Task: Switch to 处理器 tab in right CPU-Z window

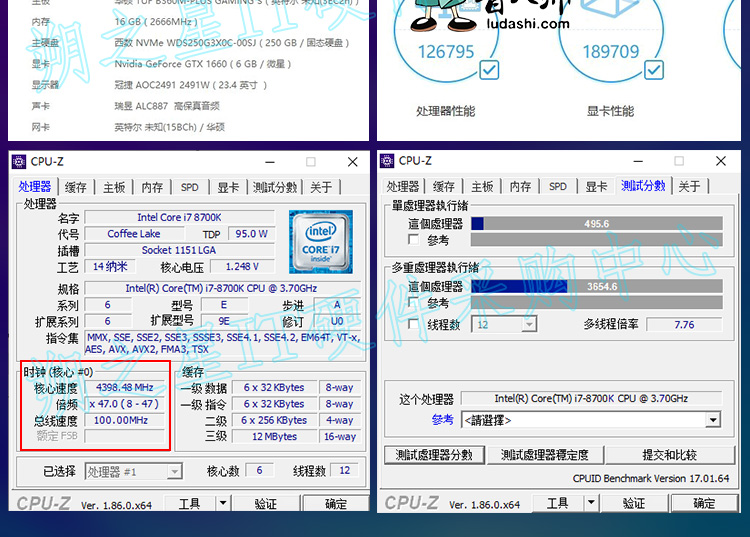Action: pyautogui.click(x=403, y=186)
